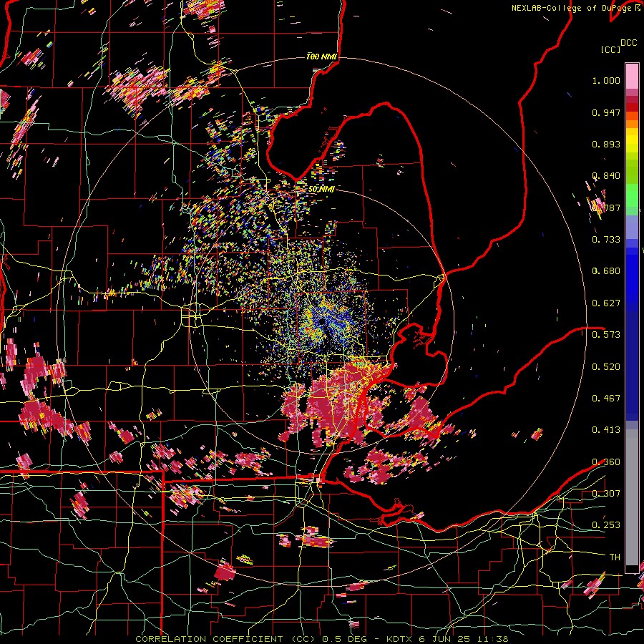Select the 0.627 scale value
Screen dimensions: 644x644
pyautogui.click(x=606, y=303)
